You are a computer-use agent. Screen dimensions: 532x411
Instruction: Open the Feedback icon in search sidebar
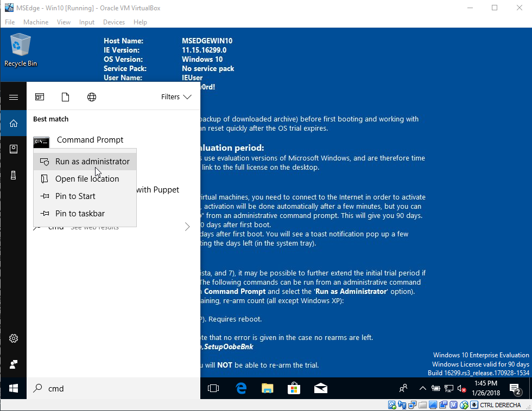14,364
